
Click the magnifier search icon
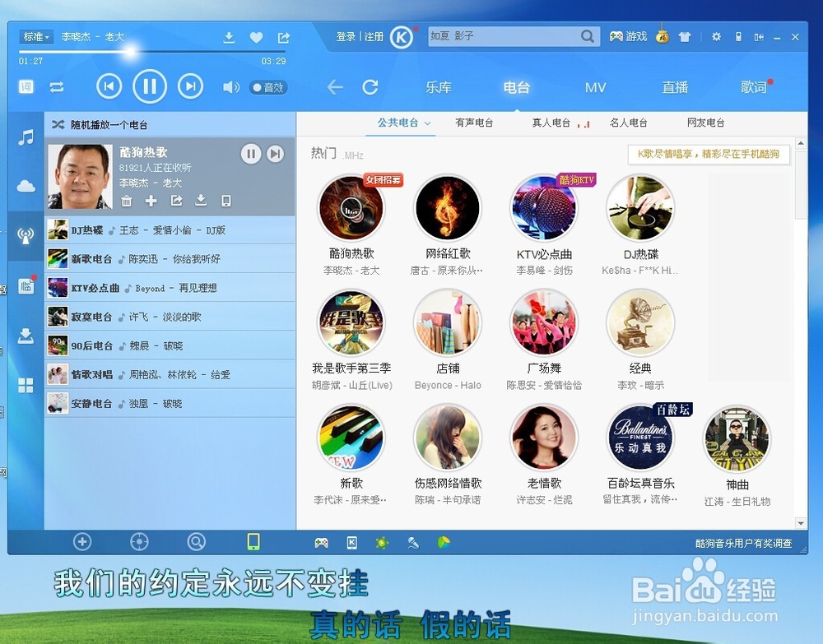(x=588, y=36)
